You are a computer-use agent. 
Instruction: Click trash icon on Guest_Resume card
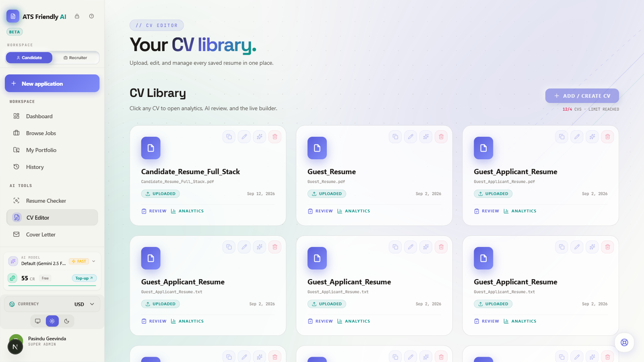pos(441,137)
